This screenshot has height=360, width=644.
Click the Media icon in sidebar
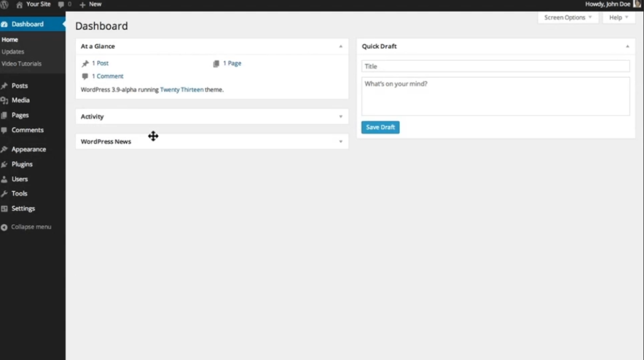[4, 101]
